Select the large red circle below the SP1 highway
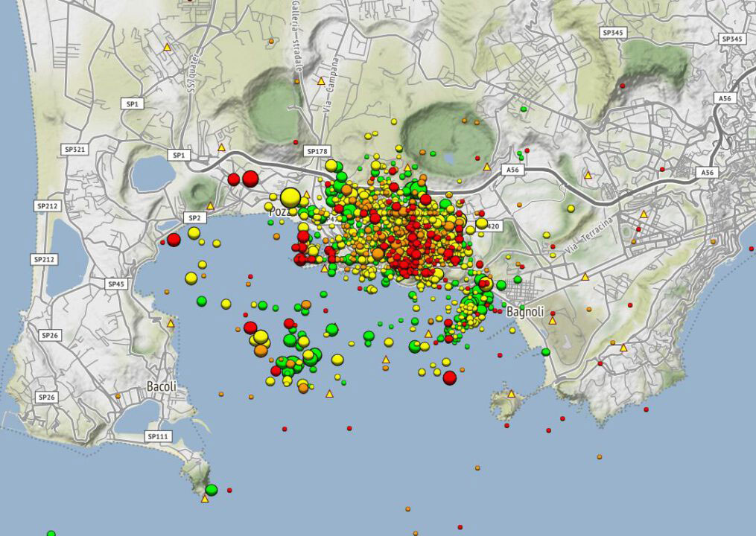Viewport: 756px width, 536px height. point(250,179)
